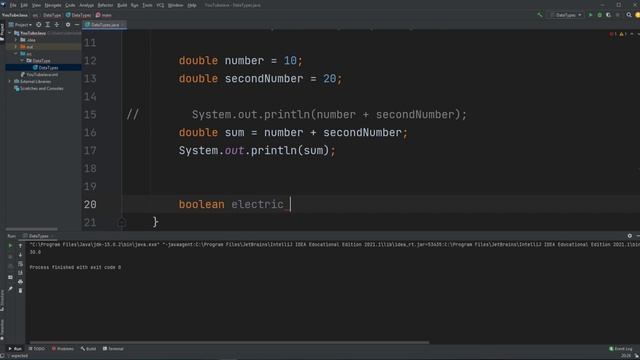Click scroll up arrow in Run panel

pyautogui.click(x=20, y=246)
